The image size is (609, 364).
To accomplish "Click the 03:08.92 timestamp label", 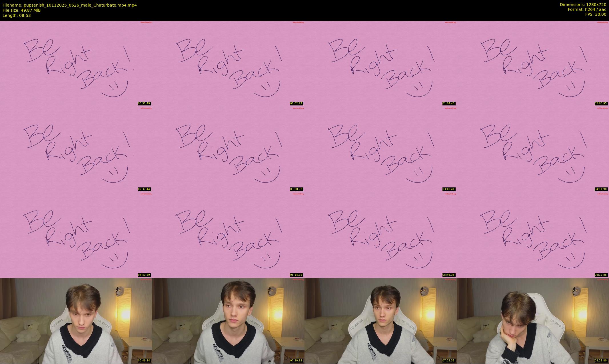I will [x=296, y=189].
